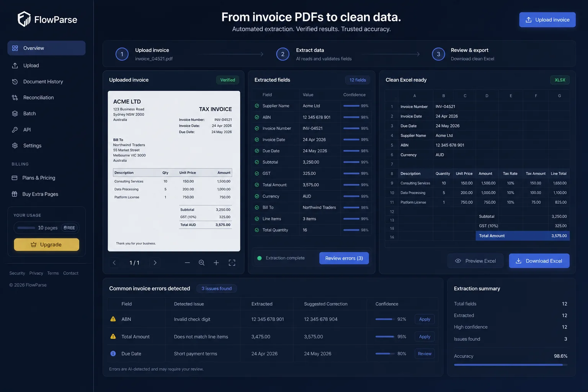
Task: Toggle the Currency check mark
Action: tap(257, 196)
